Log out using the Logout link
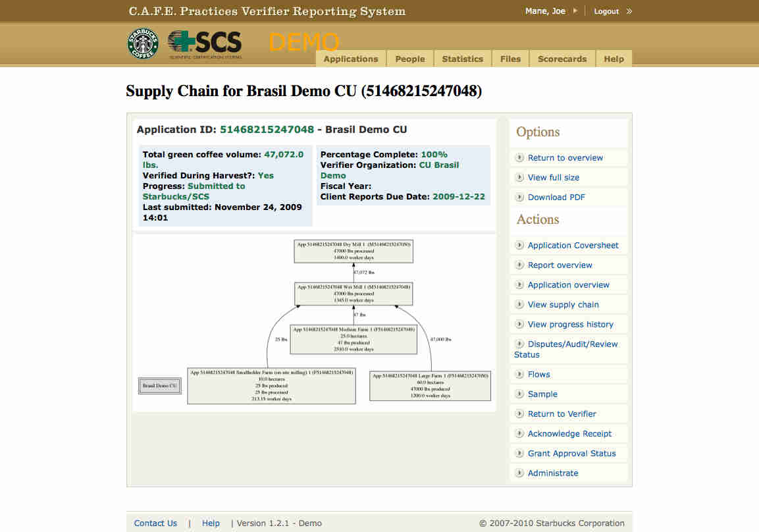The image size is (759, 532). click(606, 11)
